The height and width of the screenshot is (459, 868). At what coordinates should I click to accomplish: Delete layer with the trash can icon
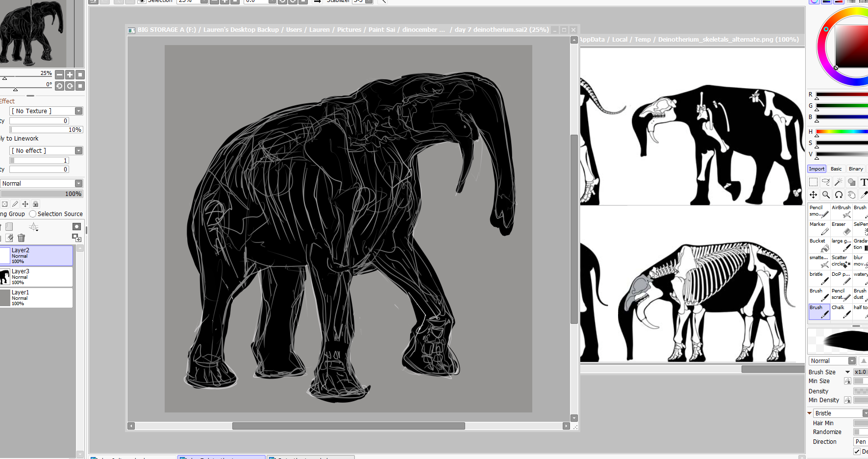click(x=21, y=238)
